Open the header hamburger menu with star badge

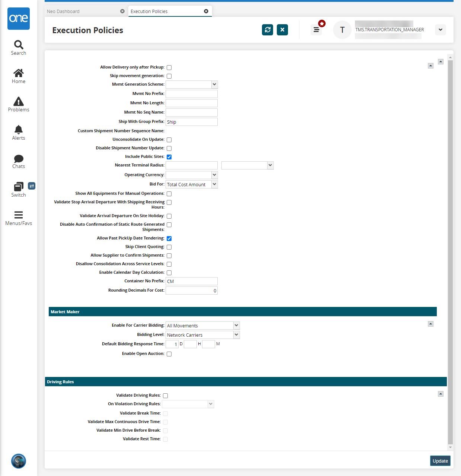pos(316,30)
